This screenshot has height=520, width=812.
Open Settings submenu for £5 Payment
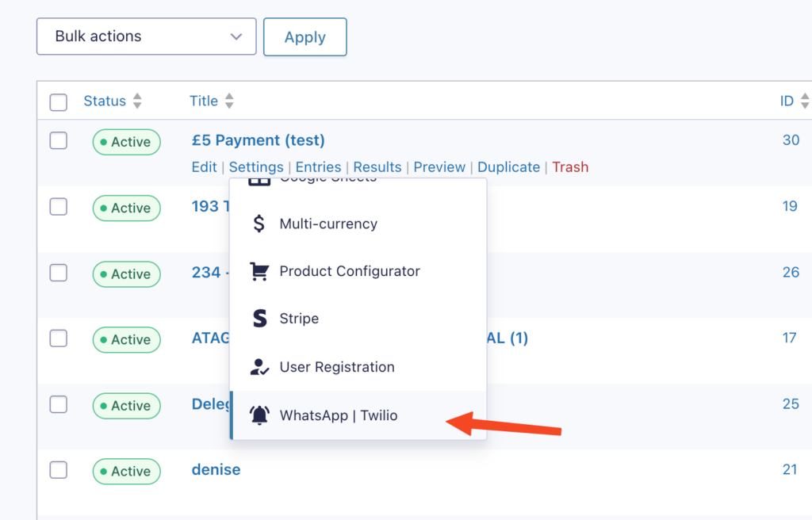(x=256, y=167)
